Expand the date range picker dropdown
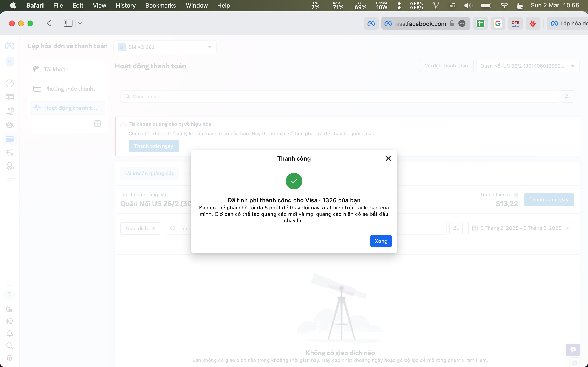 point(521,228)
